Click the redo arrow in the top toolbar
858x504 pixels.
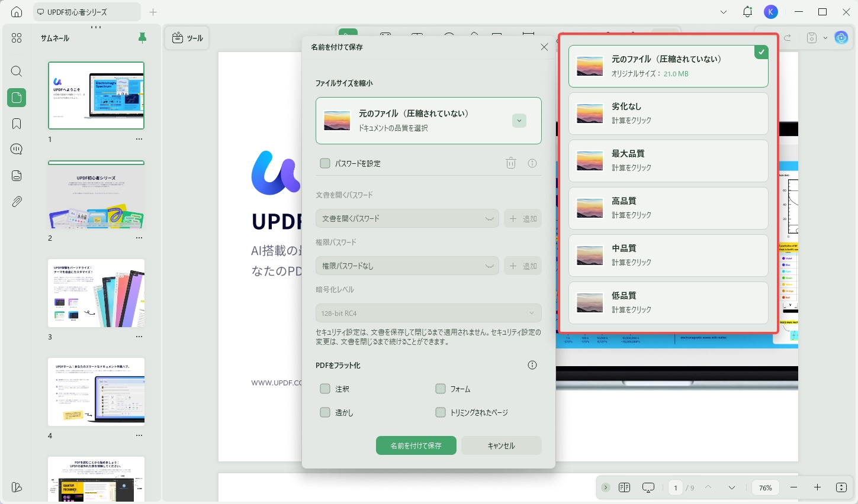[788, 38]
